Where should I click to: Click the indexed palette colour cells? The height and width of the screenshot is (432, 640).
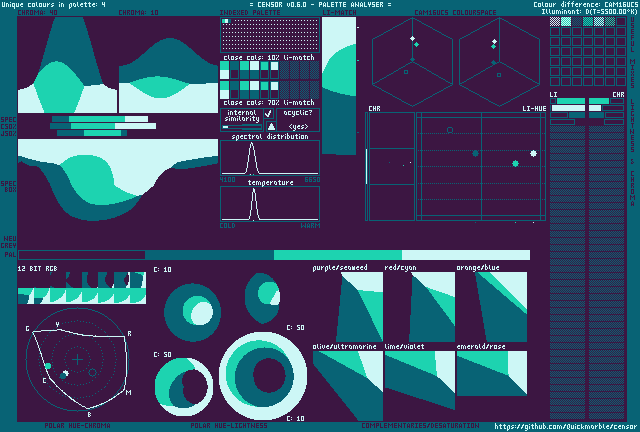(x=226, y=21)
